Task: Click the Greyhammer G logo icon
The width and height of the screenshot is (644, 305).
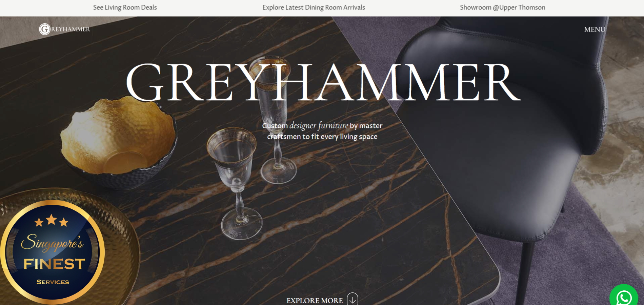Action: point(45,29)
